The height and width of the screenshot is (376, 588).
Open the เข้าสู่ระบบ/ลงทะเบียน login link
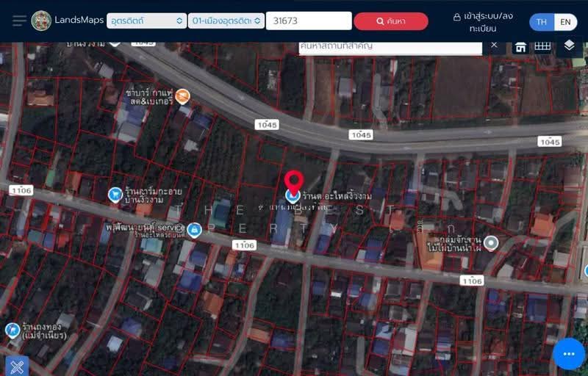click(483, 22)
